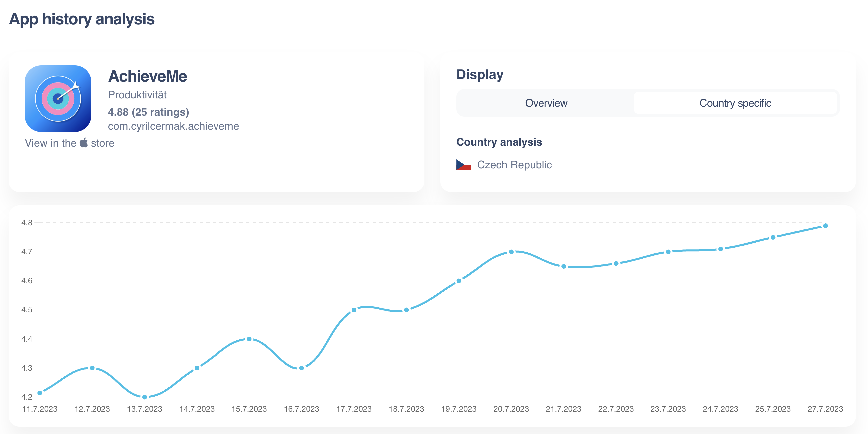Click the chart data point for 13.7.2023
This screenshot has height=434, width=868.
point(145,397)
